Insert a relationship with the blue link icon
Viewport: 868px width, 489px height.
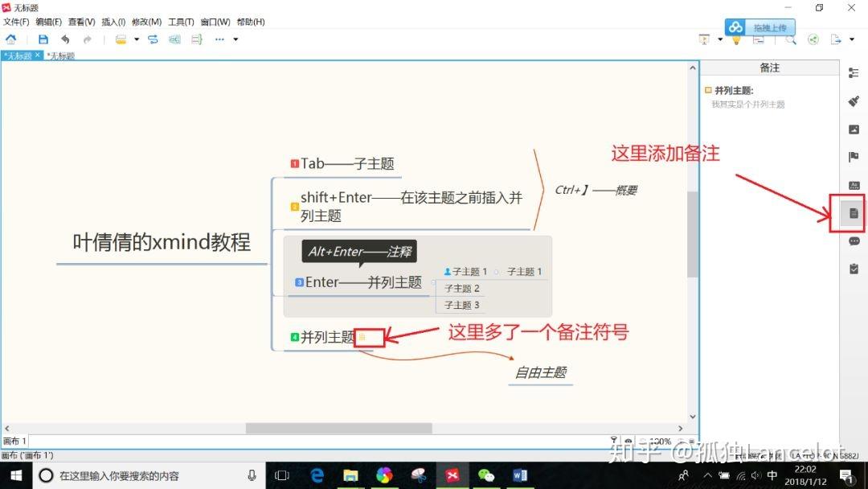click(153, 39)
